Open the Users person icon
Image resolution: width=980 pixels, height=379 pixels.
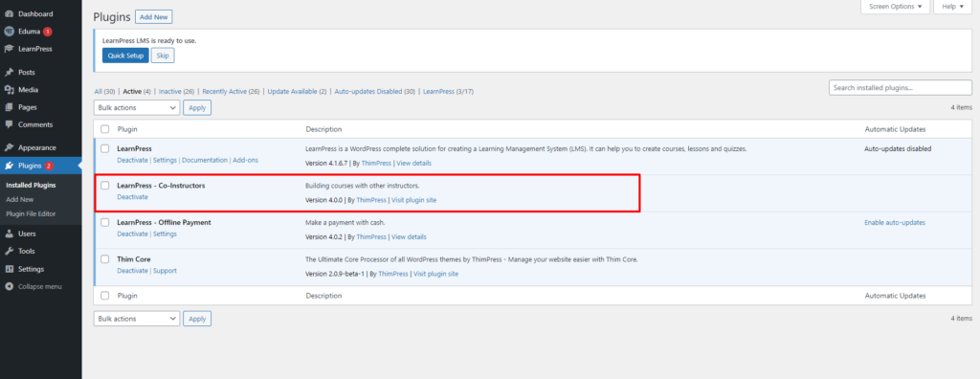point(9,234)
